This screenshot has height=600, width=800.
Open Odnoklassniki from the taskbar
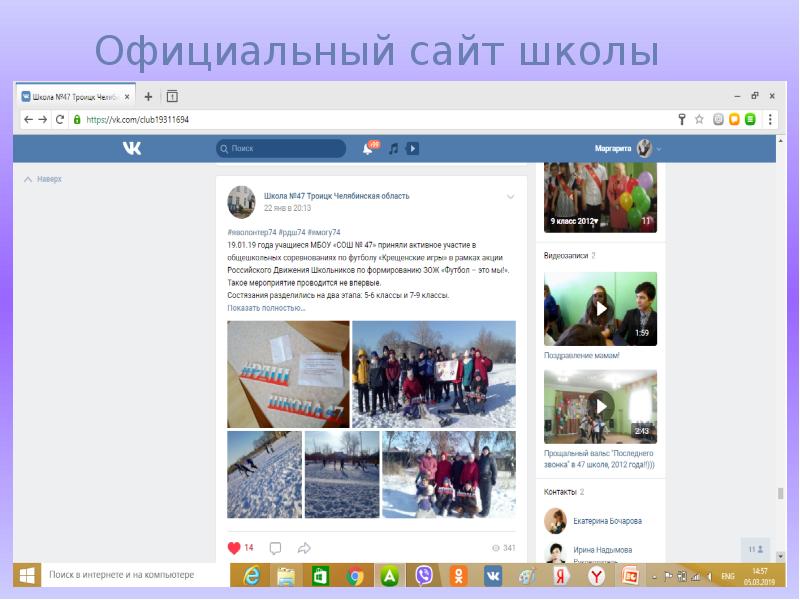[458, 576]
